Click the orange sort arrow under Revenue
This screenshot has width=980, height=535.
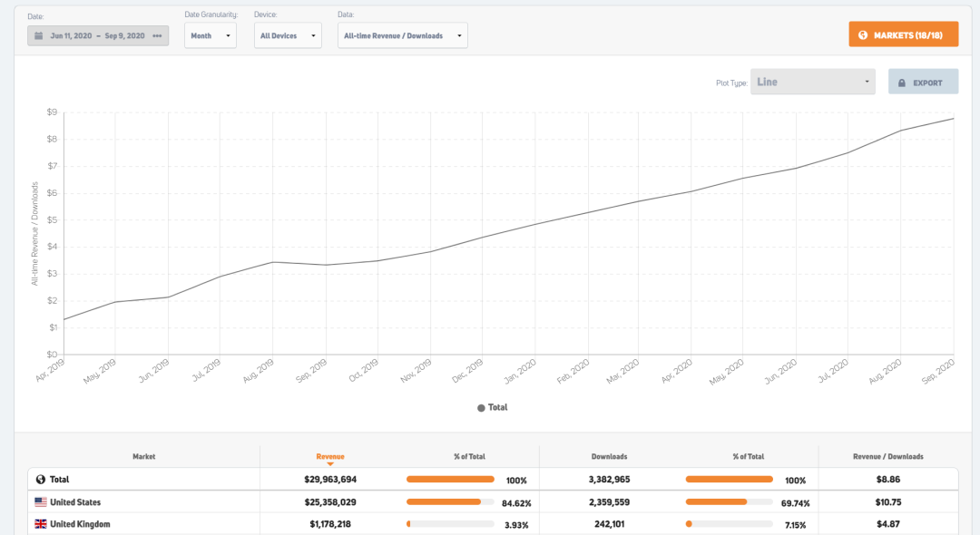click(x=330, y=464)
